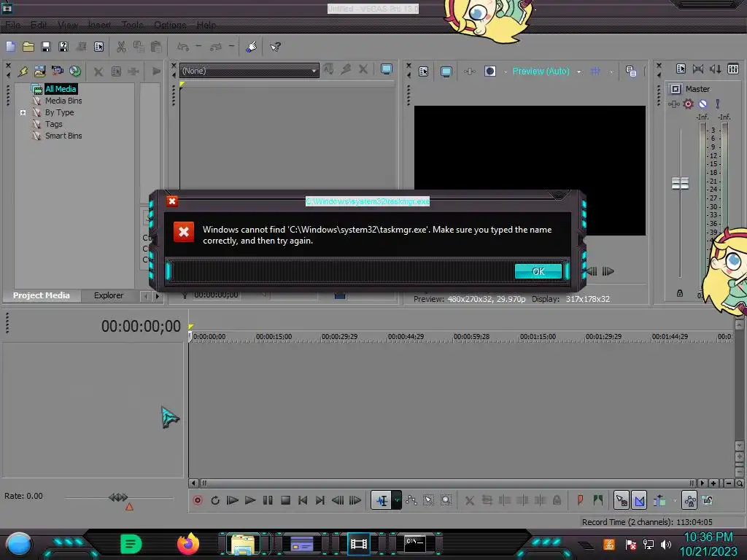The height and width of the screenshot is (560, 747).
Task: Open Project Properties icon in main toolbar
Action: coord(98,46)
